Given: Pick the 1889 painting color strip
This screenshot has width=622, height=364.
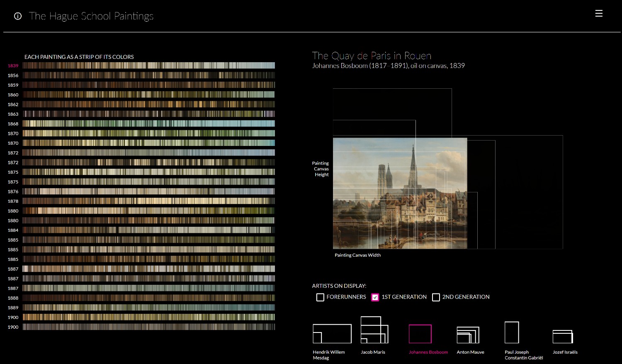Looking at the screenshot, I should tap(148, 308).
